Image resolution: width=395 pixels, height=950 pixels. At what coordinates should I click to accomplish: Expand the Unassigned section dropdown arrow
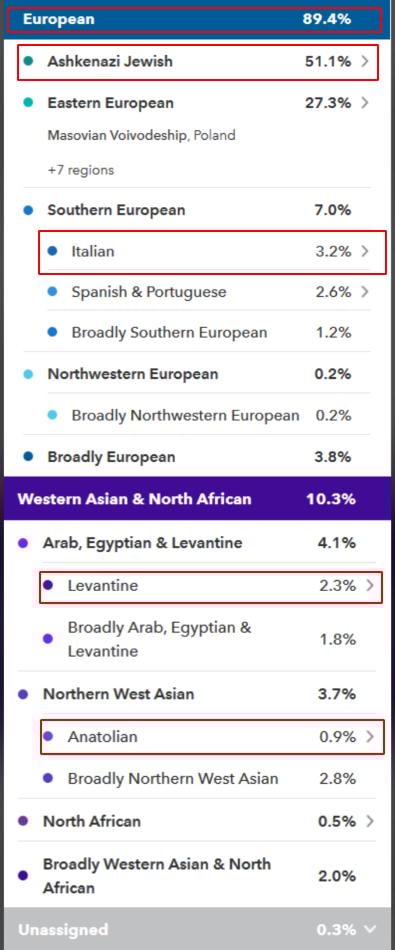pyautogui.click(x=370, y=929)
